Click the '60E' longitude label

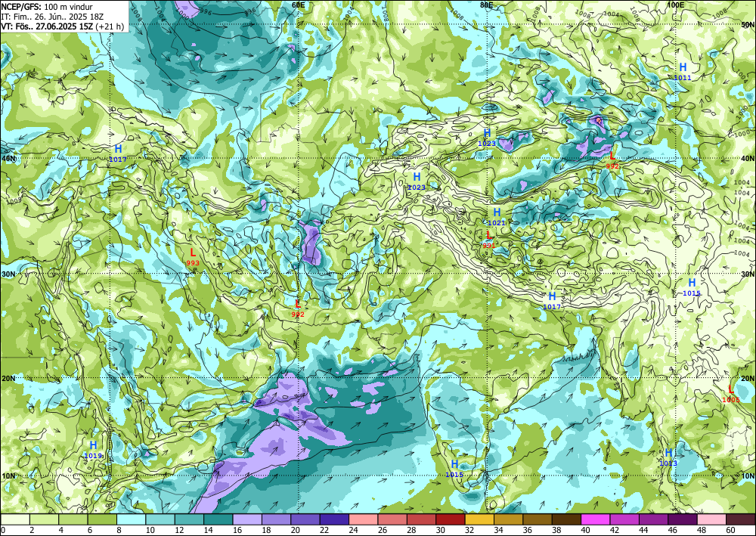(x=298, y=5)
